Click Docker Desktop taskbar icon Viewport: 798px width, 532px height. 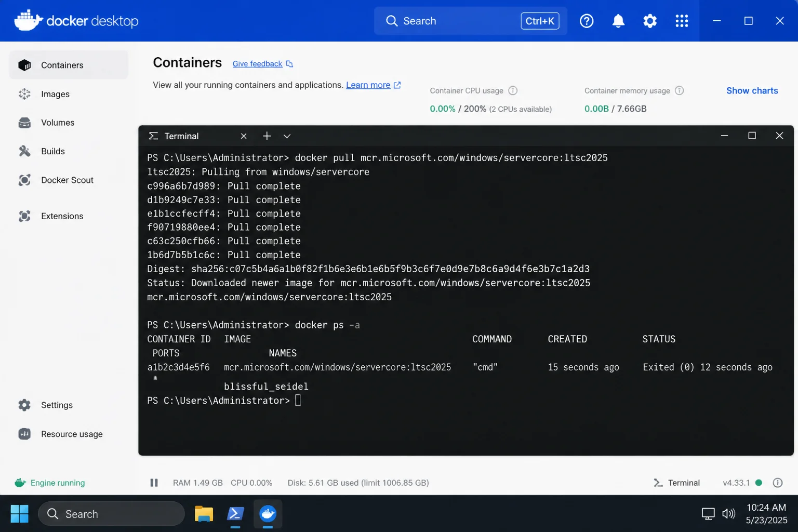point(268,514)
